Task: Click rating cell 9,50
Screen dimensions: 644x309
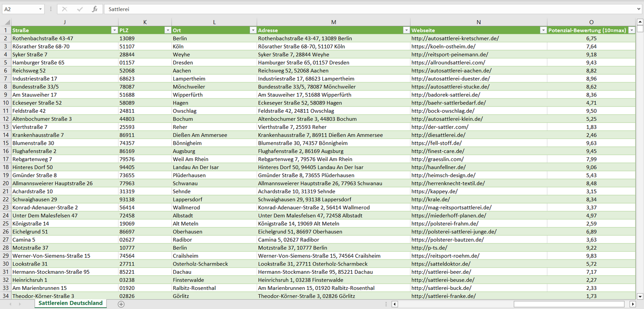Action: click(591, 111)
